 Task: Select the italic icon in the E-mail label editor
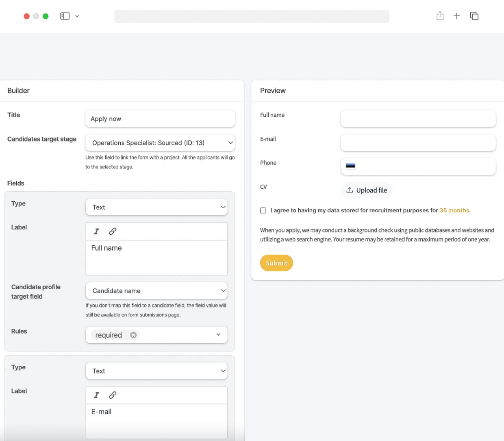coord(96,395)
